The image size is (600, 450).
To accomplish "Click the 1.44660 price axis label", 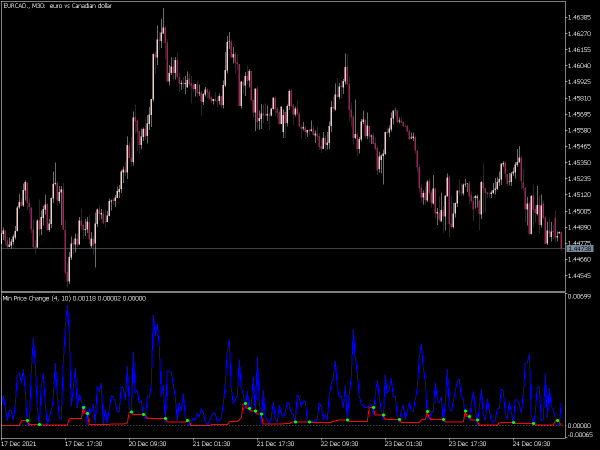I will click(x=579, y=259).
